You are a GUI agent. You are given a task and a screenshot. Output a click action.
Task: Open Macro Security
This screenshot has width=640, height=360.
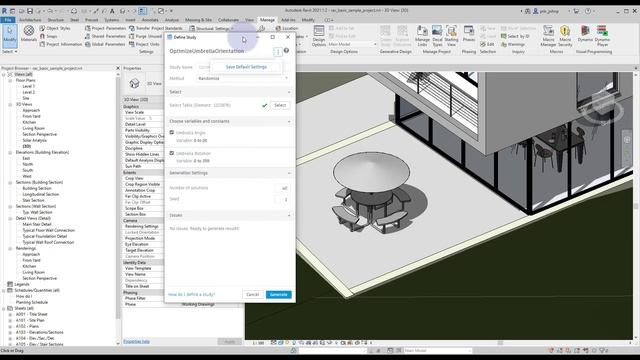pyautogui.click(x=565, y=36)
